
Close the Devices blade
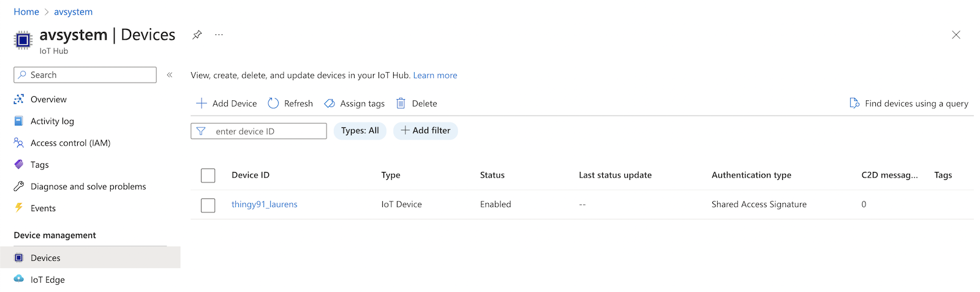pyautogui.click(x=956, y=35)
